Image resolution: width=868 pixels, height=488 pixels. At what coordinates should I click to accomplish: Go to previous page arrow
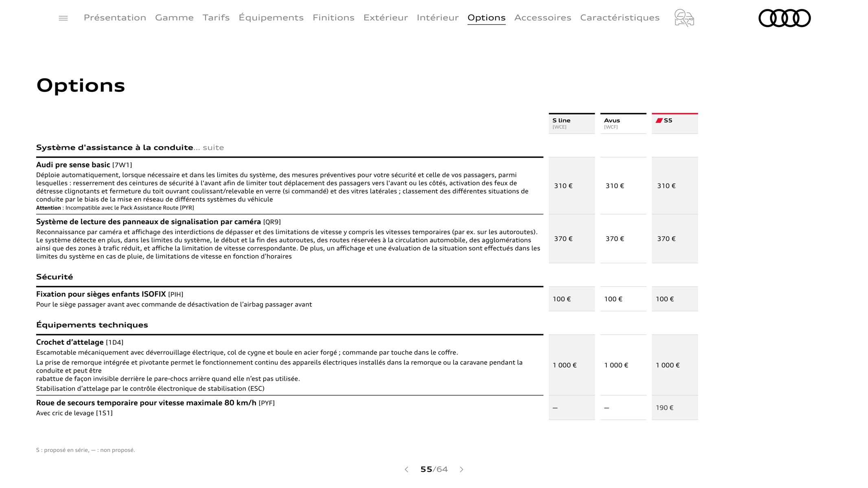click(406, 469)
